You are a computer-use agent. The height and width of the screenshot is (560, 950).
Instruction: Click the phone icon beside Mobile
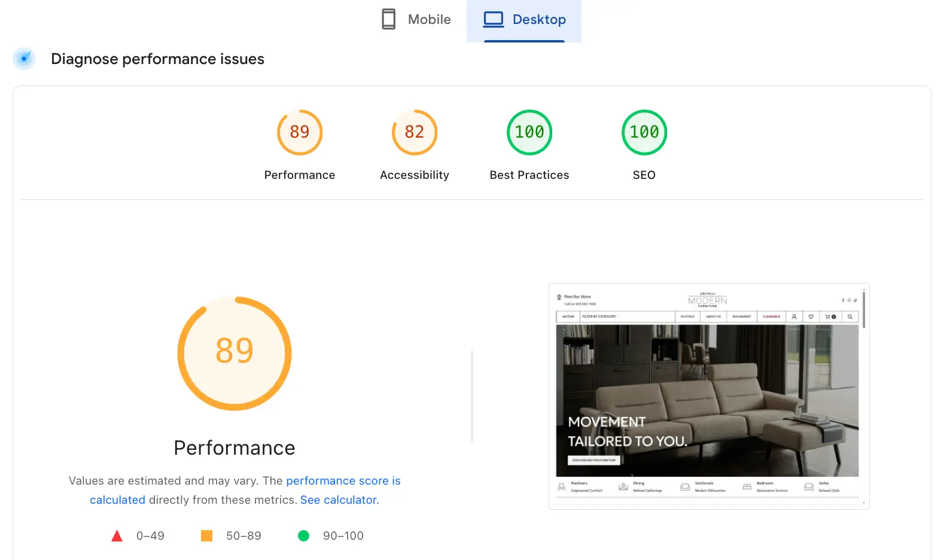[388, 19]
